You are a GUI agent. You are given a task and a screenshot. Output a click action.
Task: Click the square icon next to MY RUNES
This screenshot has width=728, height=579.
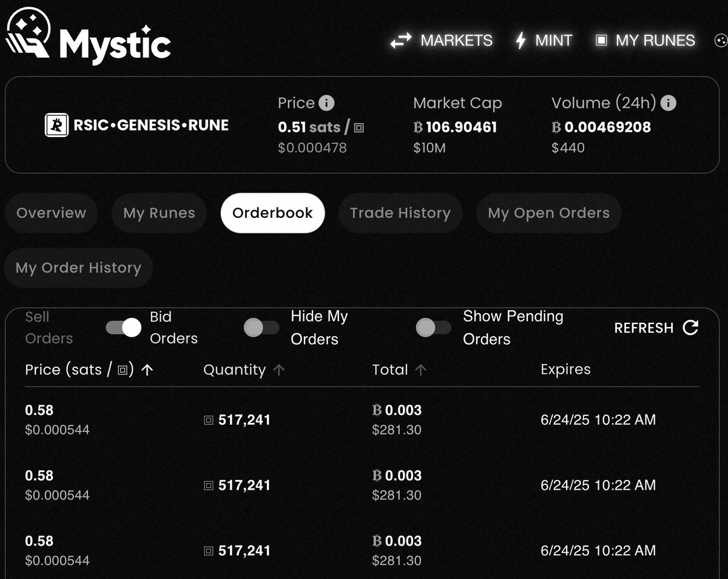[602, 40]
